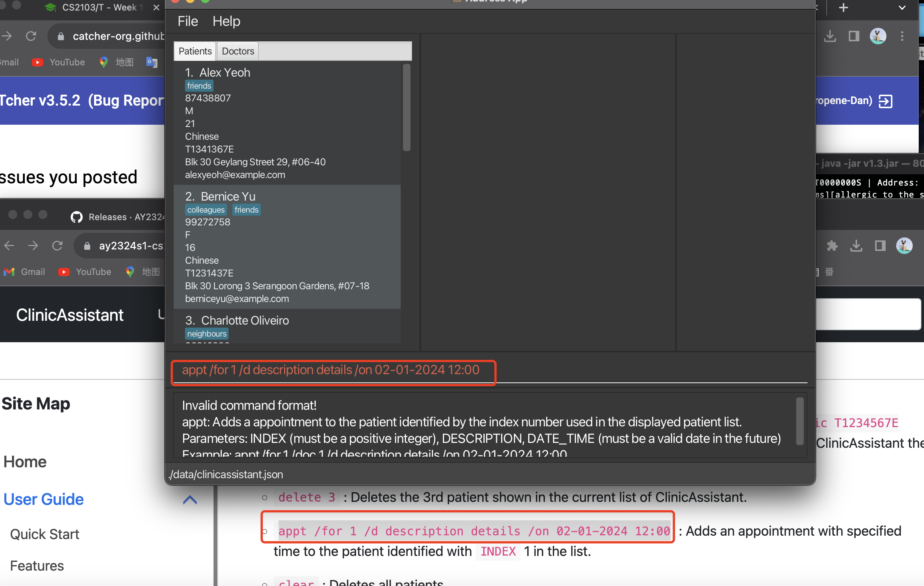
Task: Open the File menu
Action: tap(187, 21)
